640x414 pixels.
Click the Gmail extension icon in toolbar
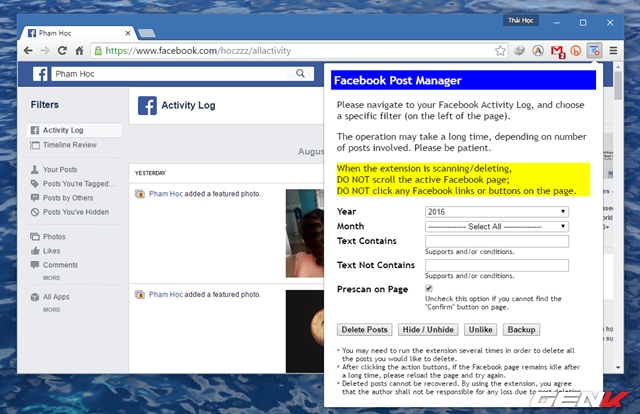(557, 49)
